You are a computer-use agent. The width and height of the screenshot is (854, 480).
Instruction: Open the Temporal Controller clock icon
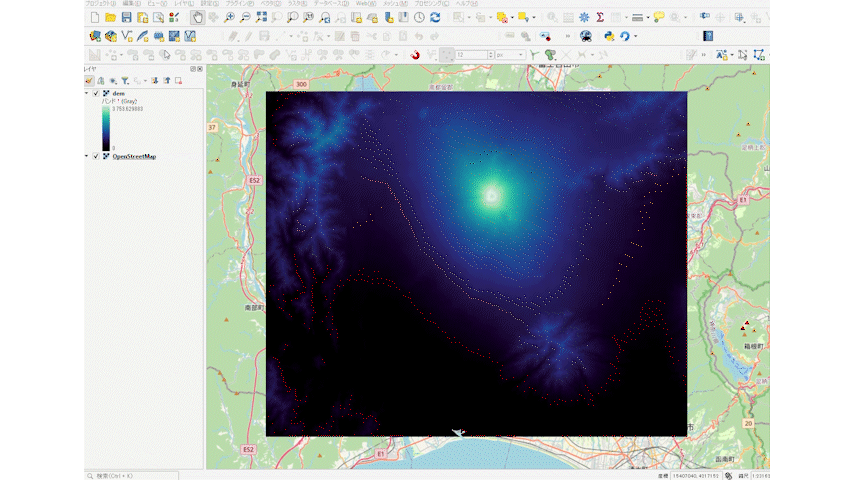tap(419, 17)
